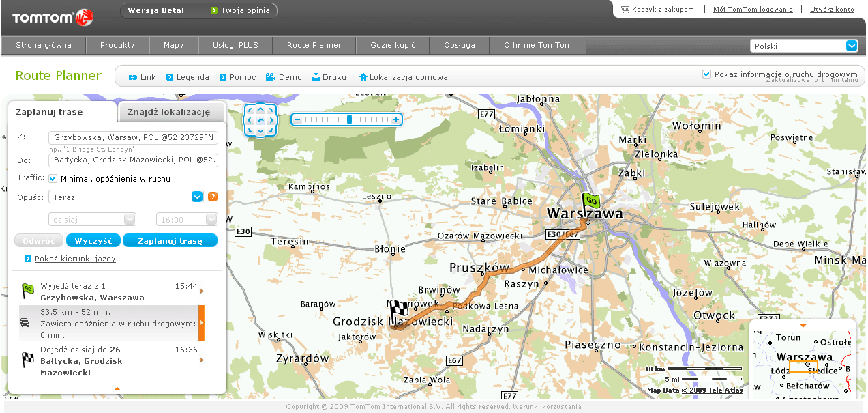
Task: Open the dzisiaj date dropdown
Action: pyautogui.click(x=92, y=219)
